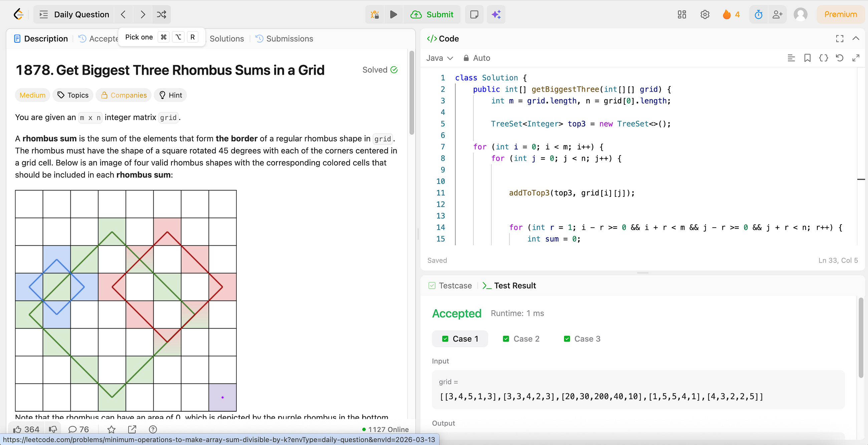
Task: Go to the previous question arrow
Action: 123,14
